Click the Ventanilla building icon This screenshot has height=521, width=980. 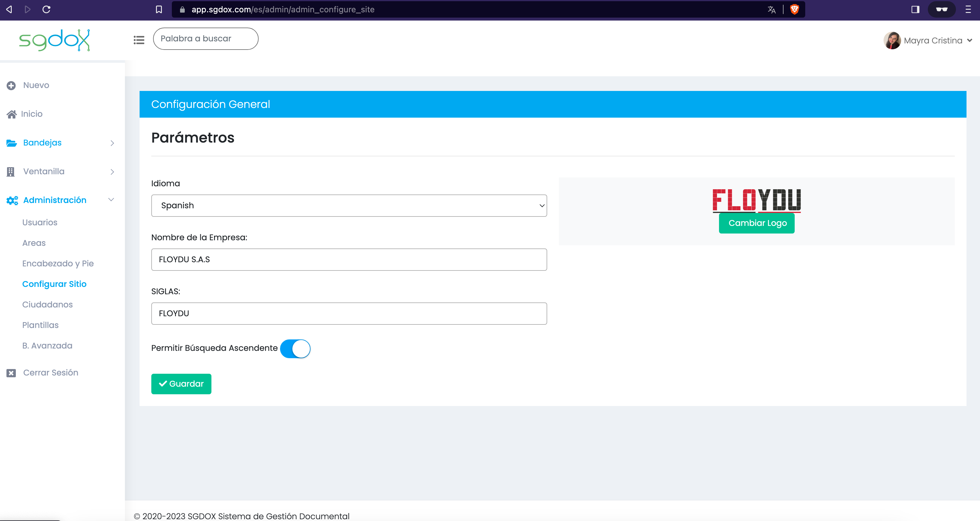pos(11,172)
